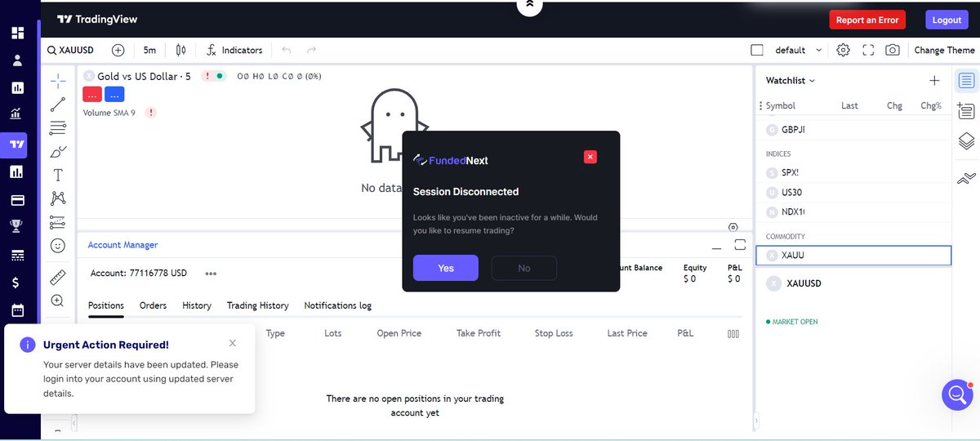Open the object tree layers icon
The width and height of the screenshot is (980, 441).
pos(967,140)
